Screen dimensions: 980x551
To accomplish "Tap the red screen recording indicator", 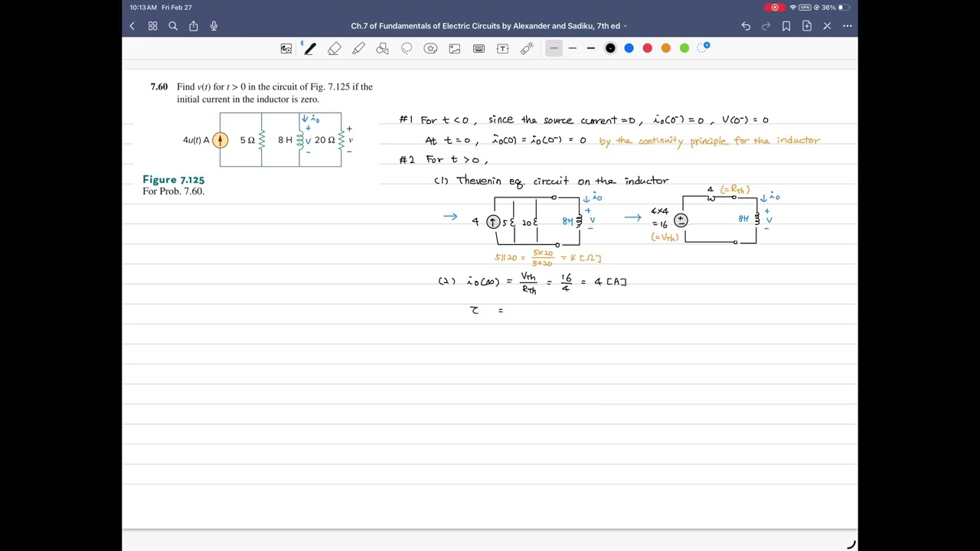I will point(775,8).
